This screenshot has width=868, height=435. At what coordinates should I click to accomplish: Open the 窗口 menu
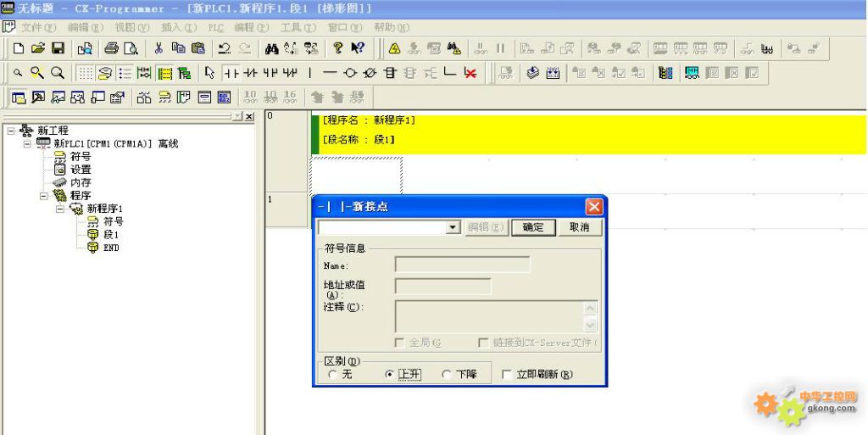click(x=345, y=28)
